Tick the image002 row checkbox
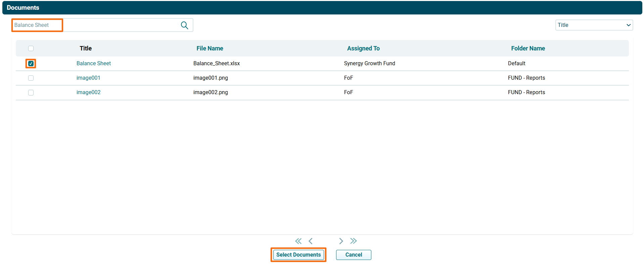644x267 pixels. [31, 92]
